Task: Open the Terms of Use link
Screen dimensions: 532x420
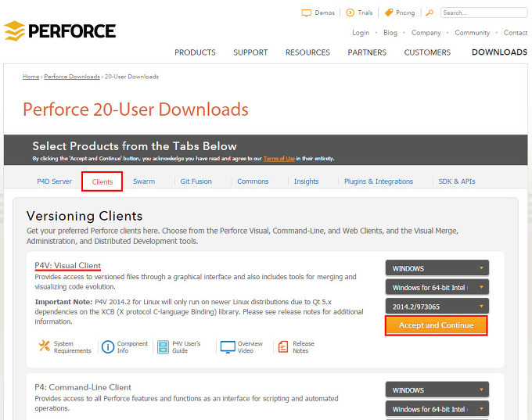Action: click(x=279, y=159)
